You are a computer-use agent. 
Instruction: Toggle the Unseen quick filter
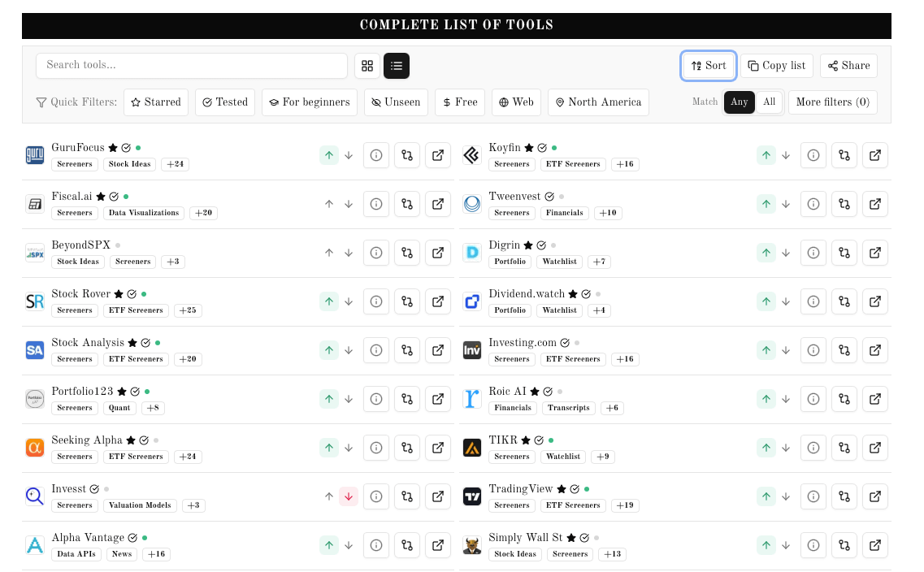pos(396,102)
